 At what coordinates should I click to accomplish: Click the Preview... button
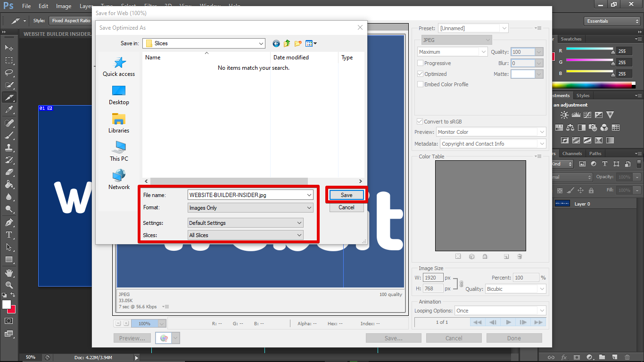tap(132, 338)
